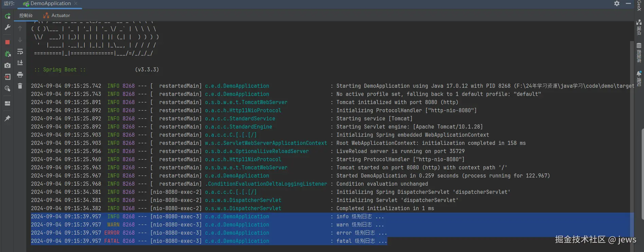Click the 'Starting DemoApplication using Java 17.0.12' message
This screenshot has height=252, width=644.
pos(485,86)
